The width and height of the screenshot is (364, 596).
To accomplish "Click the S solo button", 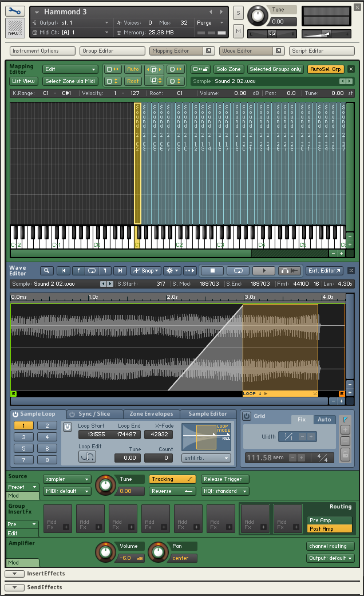I will 238,13.
